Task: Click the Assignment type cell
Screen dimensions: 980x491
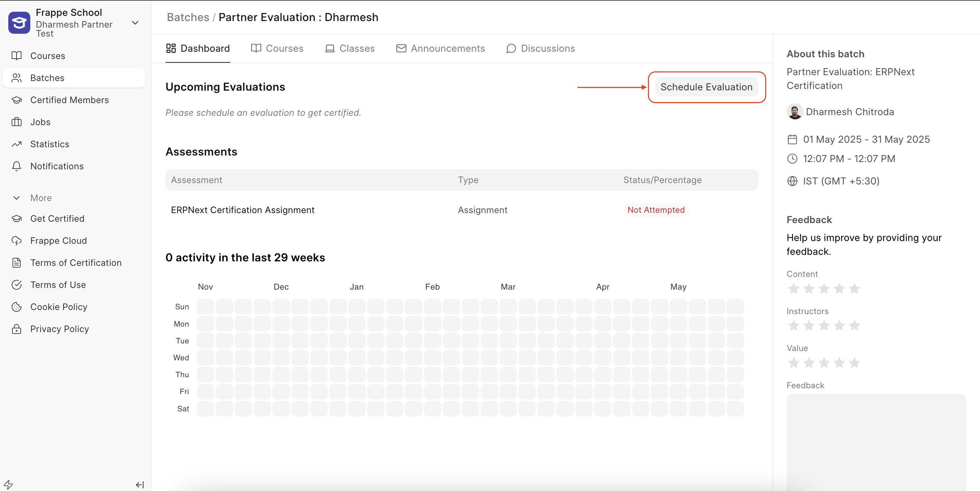Action: (x=482, y=210)
